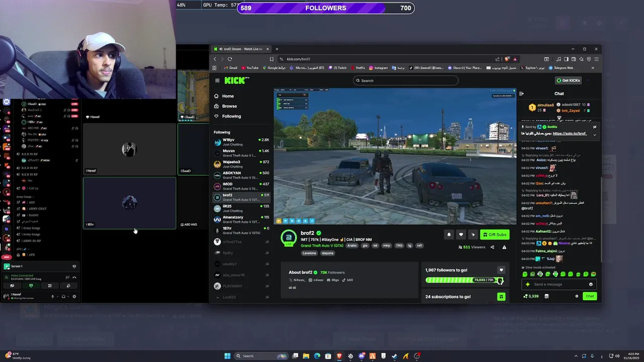Click the share icon next to Viewers
The width and height of the screenshot is (644, 362).
[x=492, y=247]
